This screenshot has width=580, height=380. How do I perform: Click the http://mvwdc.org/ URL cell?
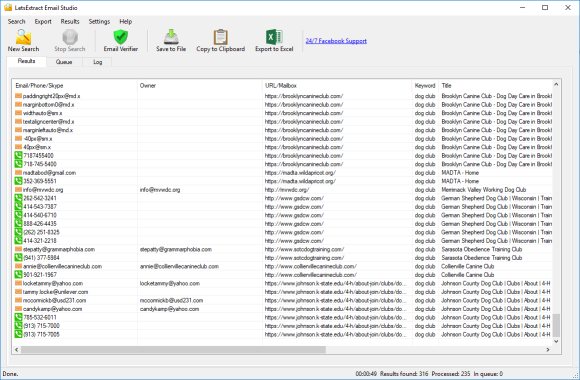pos(287,190)
